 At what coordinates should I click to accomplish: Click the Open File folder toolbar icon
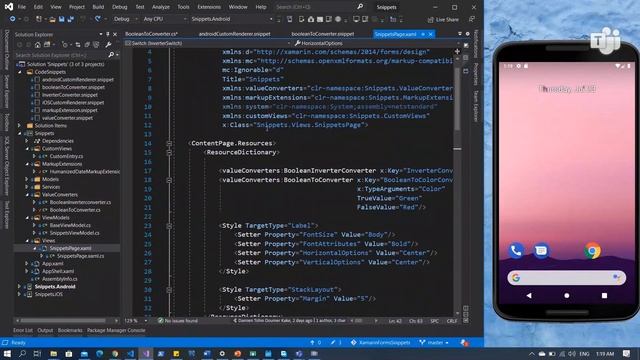tap(52, 19)
